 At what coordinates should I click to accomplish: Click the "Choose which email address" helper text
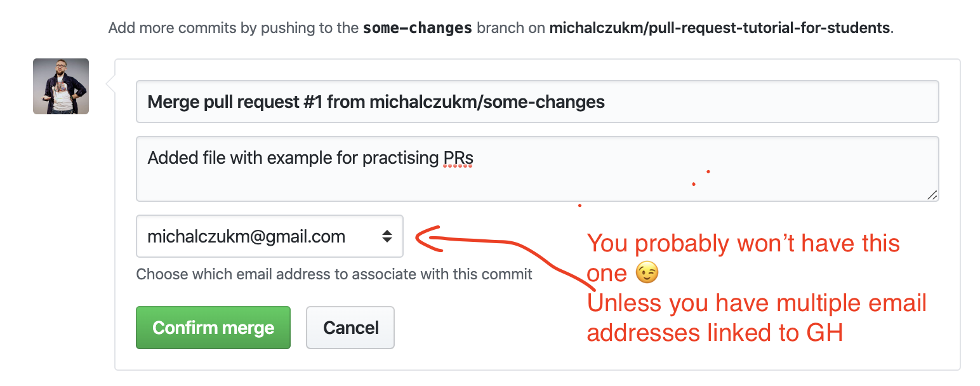[x=334, y=274]
